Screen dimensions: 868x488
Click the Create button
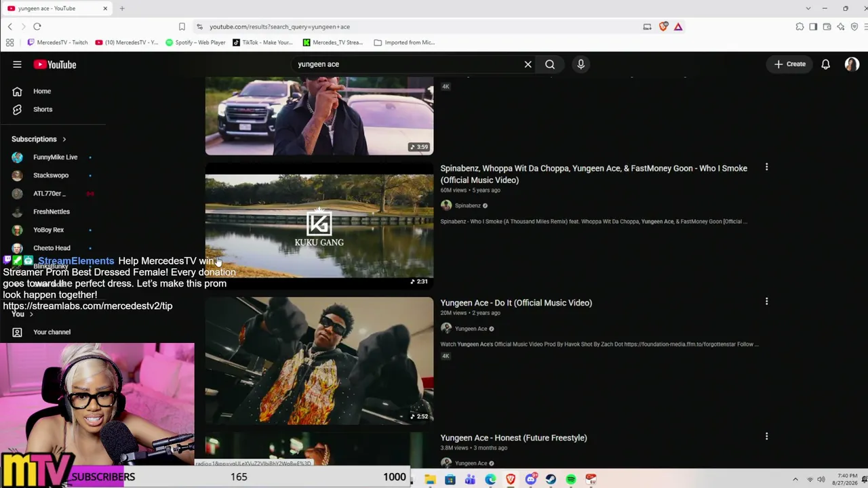click(790, 64)
